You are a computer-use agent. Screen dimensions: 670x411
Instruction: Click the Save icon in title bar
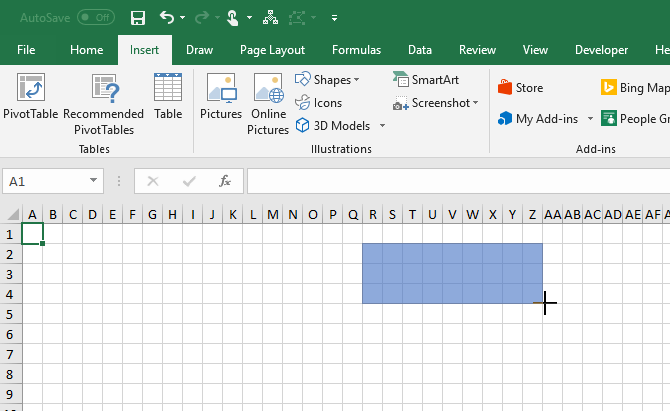click(x=138, y=17)
